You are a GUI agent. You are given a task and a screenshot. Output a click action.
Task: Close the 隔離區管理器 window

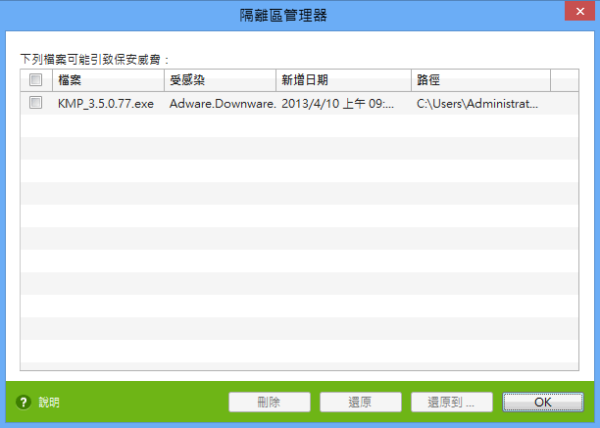[580, 11]
